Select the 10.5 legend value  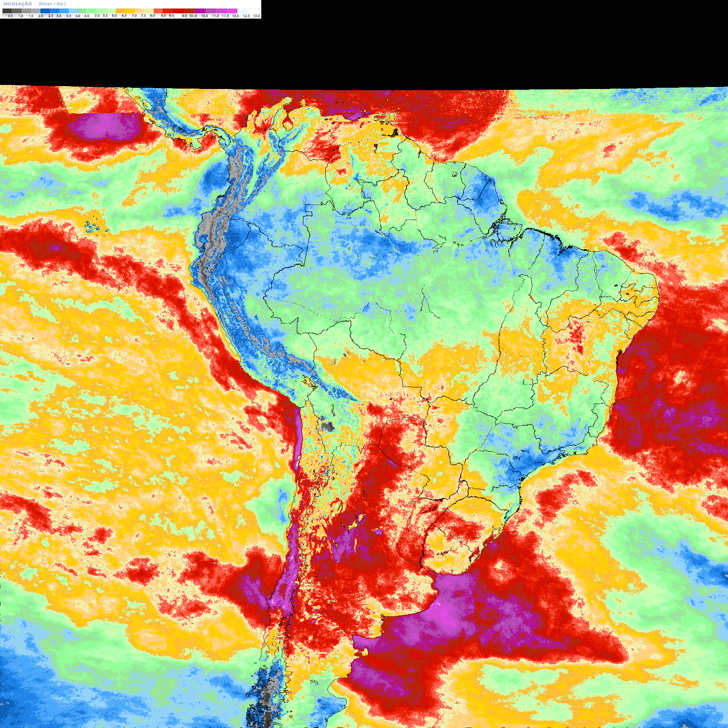205,16
